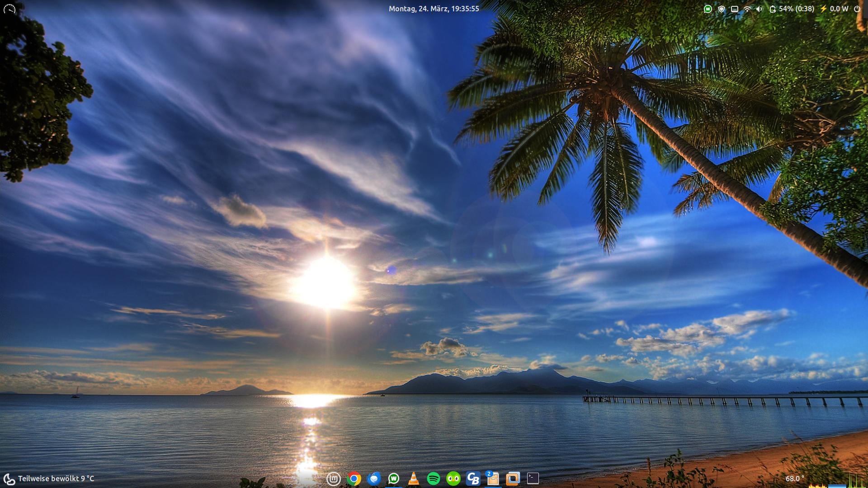Open calendar from date and time

click(x=434, y=9)
